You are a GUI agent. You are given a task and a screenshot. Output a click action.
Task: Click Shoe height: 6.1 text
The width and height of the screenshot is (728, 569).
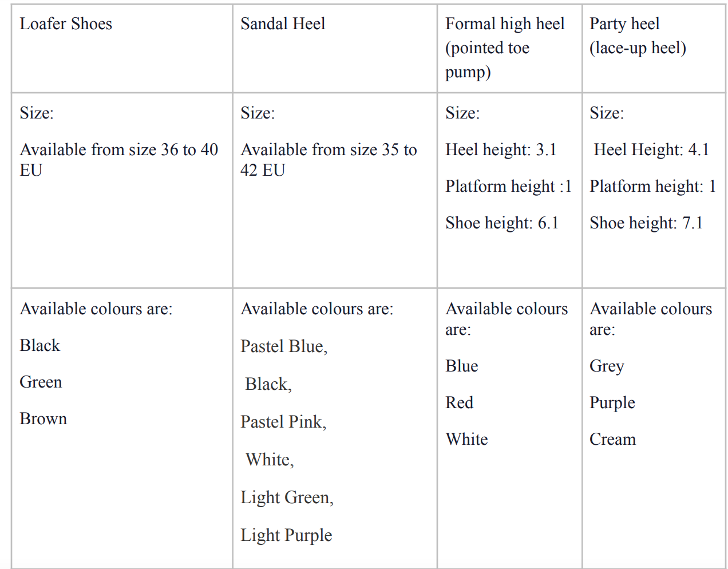pos(502,223)
